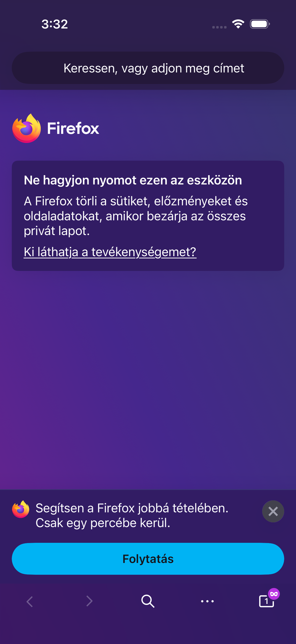Dismiss the survey prompt with X
Screen dimensions: 296x644
tap(273, 512)
